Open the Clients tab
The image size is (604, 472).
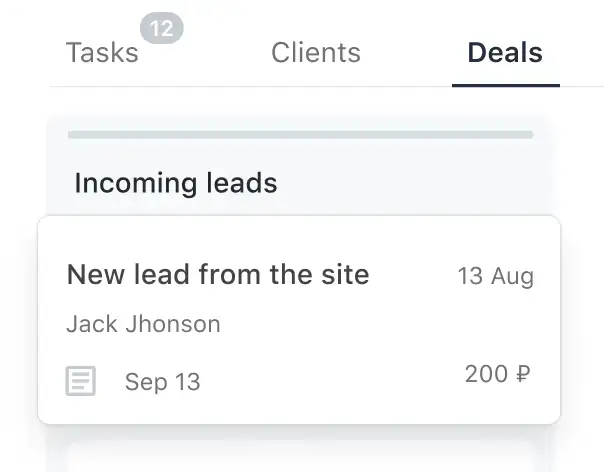tap(316, 53)
